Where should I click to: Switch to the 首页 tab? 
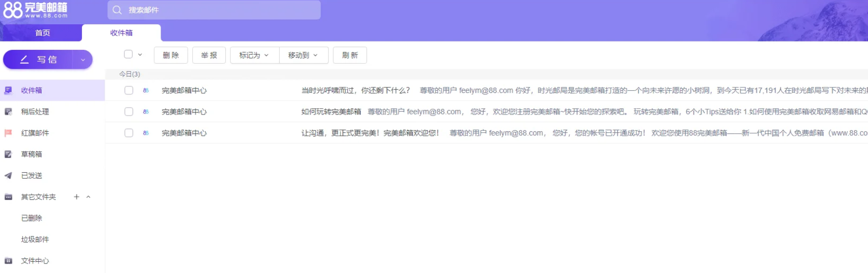click(x=42, y=33)
